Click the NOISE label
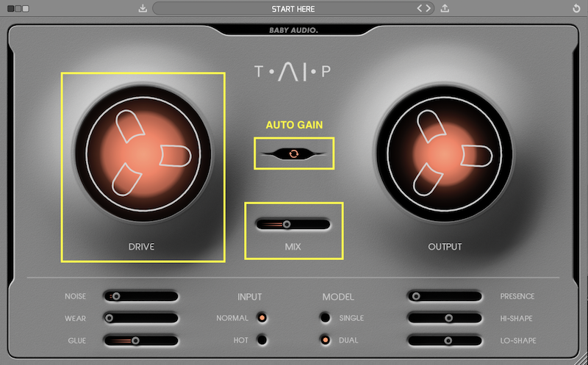This screenshot has height=365, width=588. (x=76, y=297)
